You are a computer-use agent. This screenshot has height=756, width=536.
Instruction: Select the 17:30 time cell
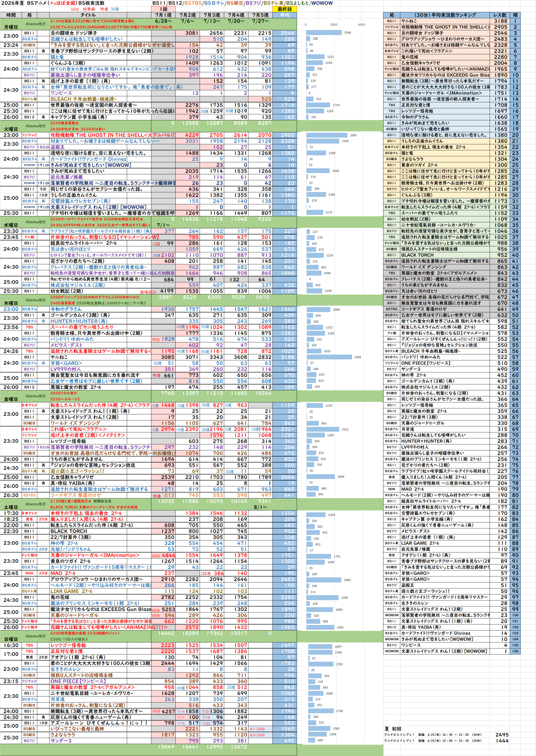click(11, 513)
